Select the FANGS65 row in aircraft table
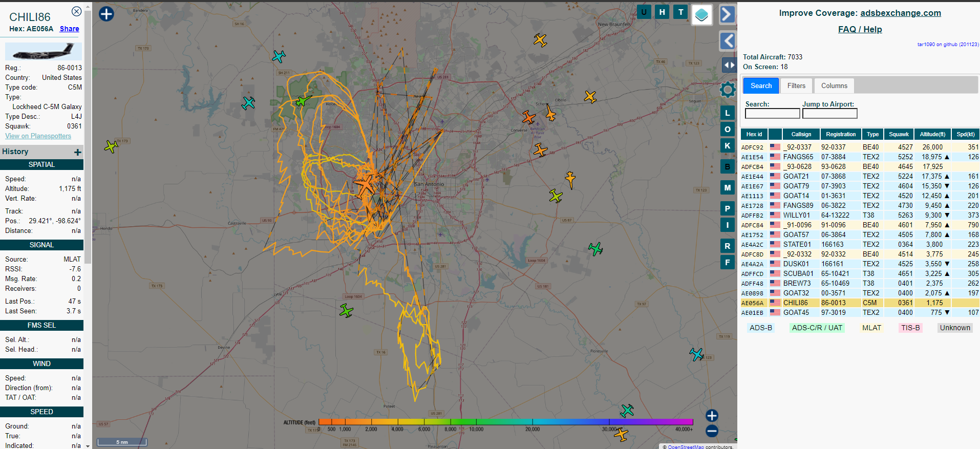980x449 pixels. (860, 157)
